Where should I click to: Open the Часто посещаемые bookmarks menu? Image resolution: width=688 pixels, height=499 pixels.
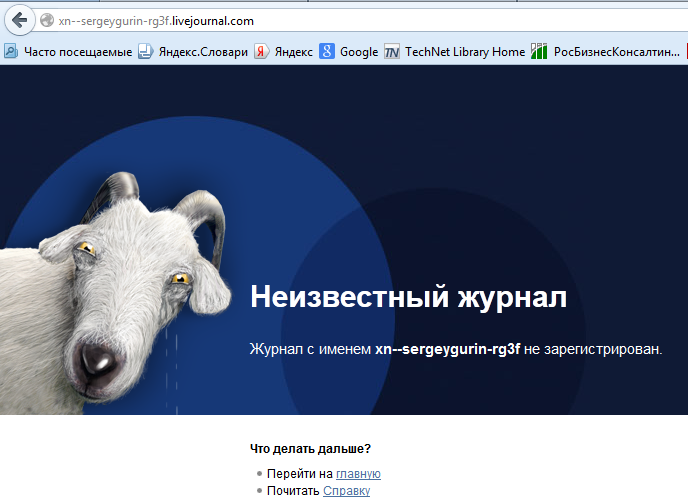click(x=78, y=52)
